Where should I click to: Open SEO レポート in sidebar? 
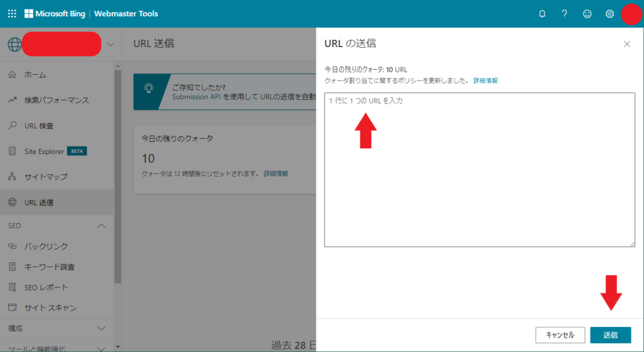click(x=57, y=287)
